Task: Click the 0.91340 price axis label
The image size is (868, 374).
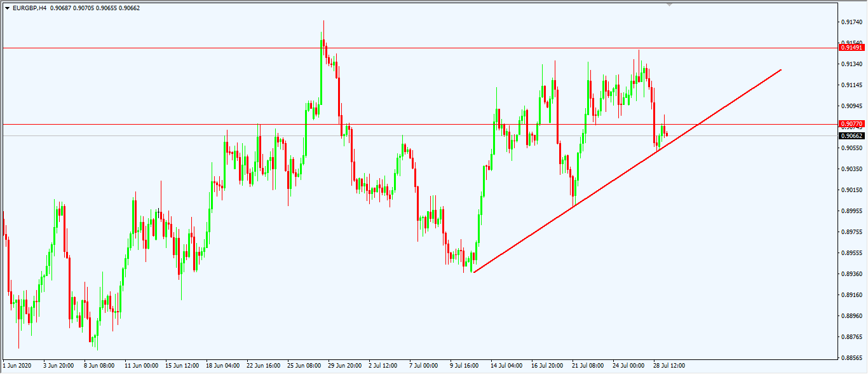Action: (x=851, y=64)
